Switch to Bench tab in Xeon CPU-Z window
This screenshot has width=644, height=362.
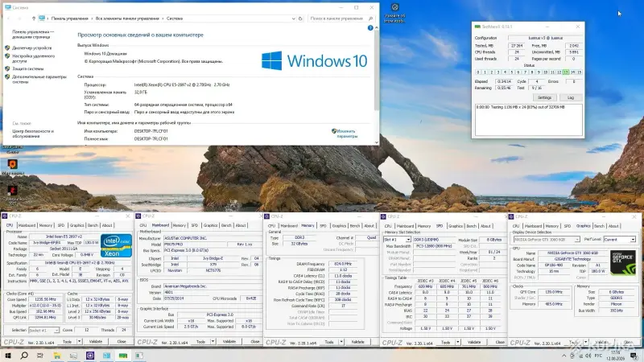93,225
